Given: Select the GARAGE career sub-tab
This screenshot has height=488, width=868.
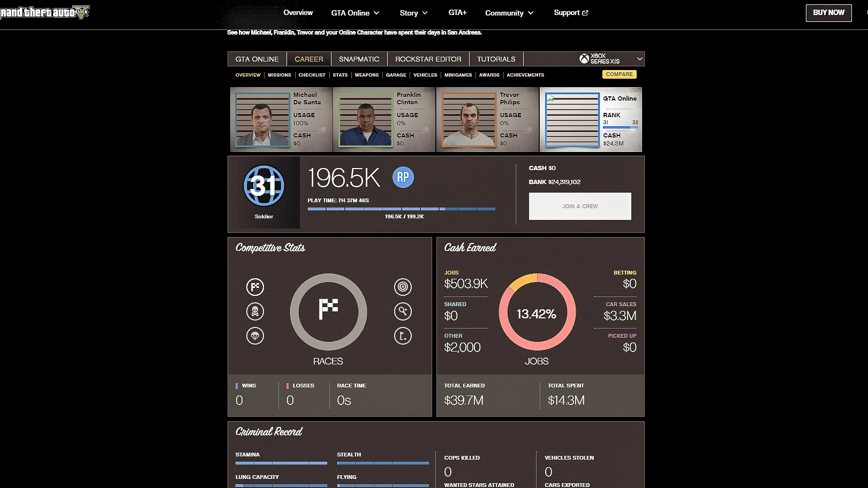Looking at the screenshot, I should pyautogui.click(x=396, y=75).
